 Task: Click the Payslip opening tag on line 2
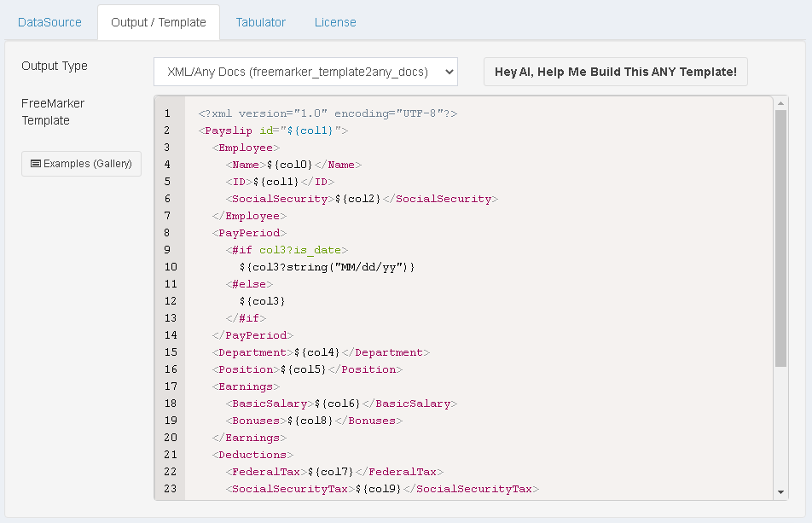coord(225,131)
